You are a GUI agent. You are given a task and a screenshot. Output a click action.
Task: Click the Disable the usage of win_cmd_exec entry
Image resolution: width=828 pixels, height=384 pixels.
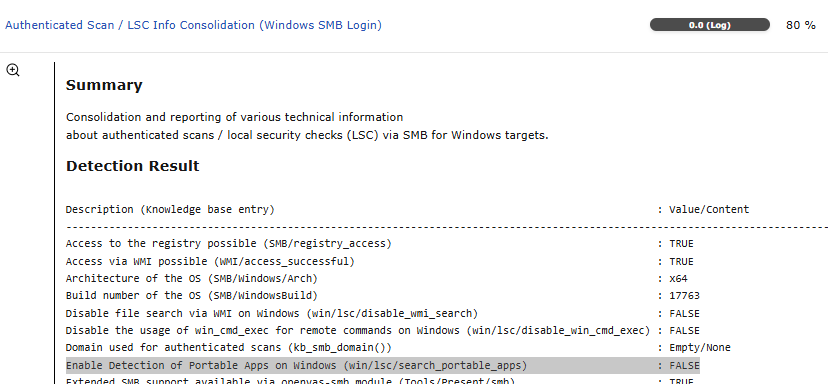[x=357, y=330]
